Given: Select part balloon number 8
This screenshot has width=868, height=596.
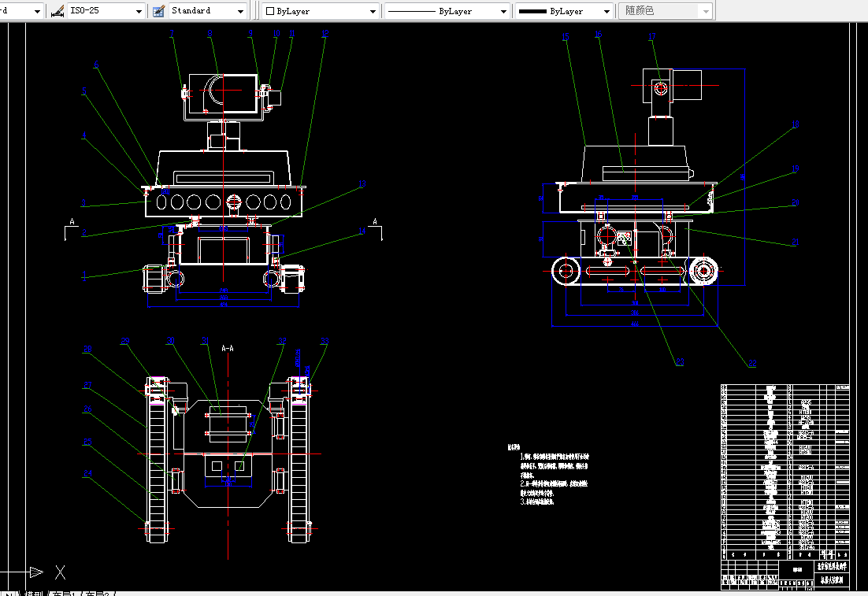Looking at the screenshot, I should [x=210, y=33].
